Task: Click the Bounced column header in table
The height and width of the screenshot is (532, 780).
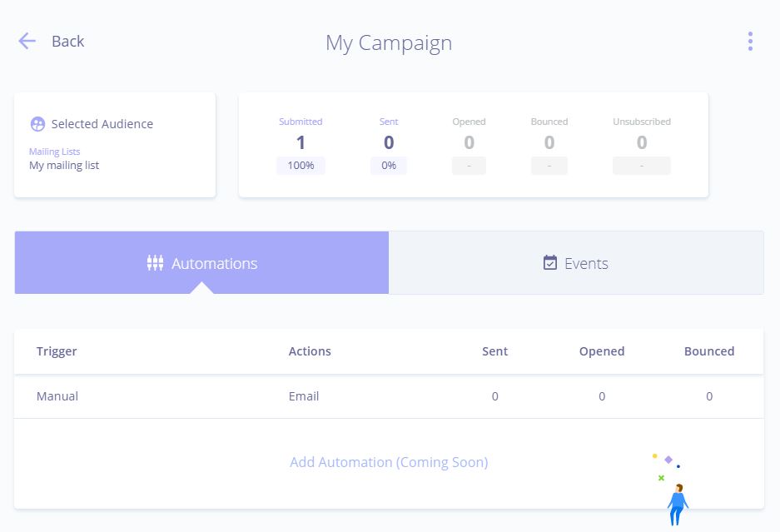Action: point(709,351)
